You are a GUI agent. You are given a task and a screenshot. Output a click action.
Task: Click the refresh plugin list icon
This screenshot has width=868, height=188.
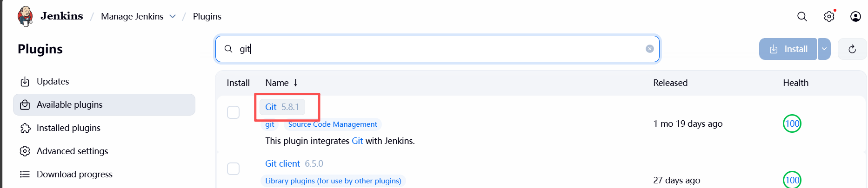852,49
